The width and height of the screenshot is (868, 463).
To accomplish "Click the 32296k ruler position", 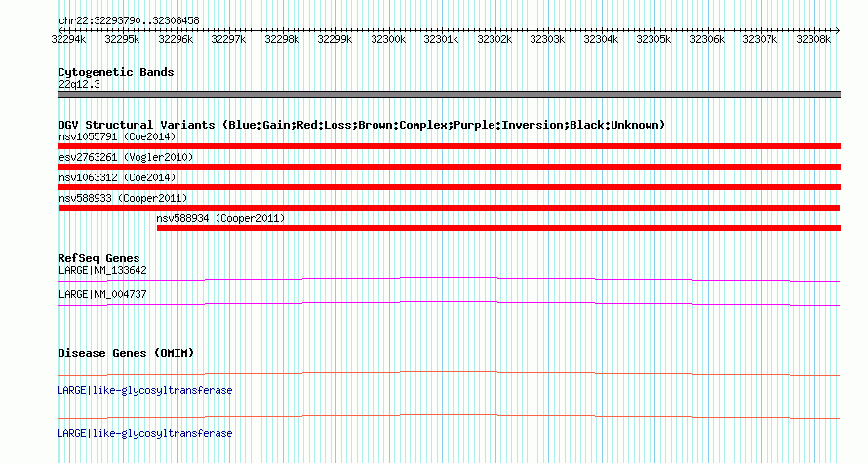I will click(176, 39).
